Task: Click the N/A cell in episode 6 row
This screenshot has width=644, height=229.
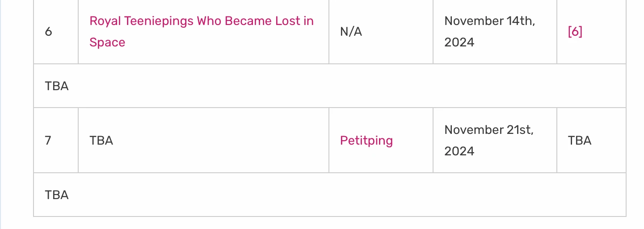Action: 351,32
